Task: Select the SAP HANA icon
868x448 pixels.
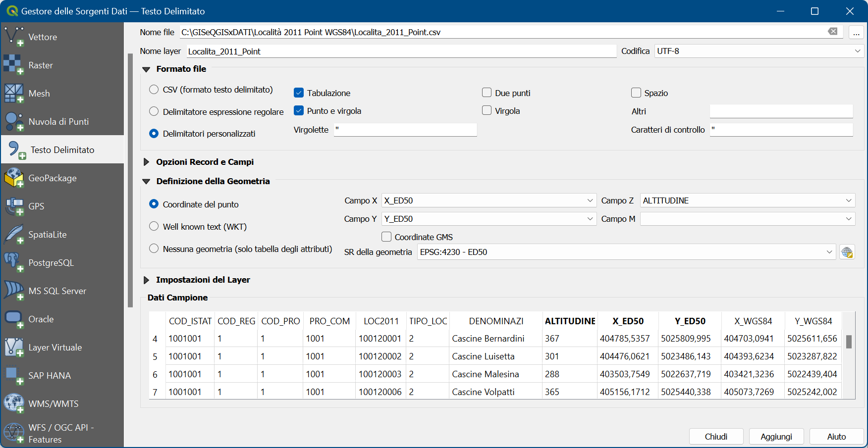Action: (14, 375)
